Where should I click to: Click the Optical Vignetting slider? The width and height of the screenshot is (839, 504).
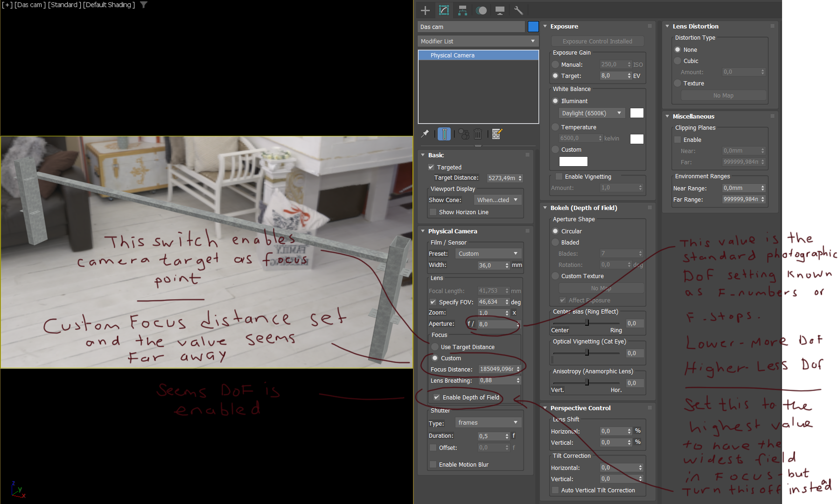coord(587,353)
